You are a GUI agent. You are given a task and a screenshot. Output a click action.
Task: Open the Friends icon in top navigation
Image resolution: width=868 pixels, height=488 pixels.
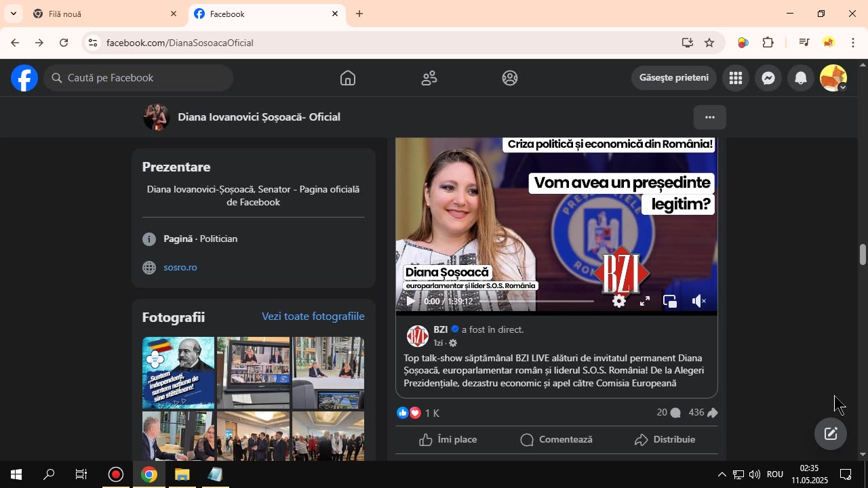click(429, 78)
